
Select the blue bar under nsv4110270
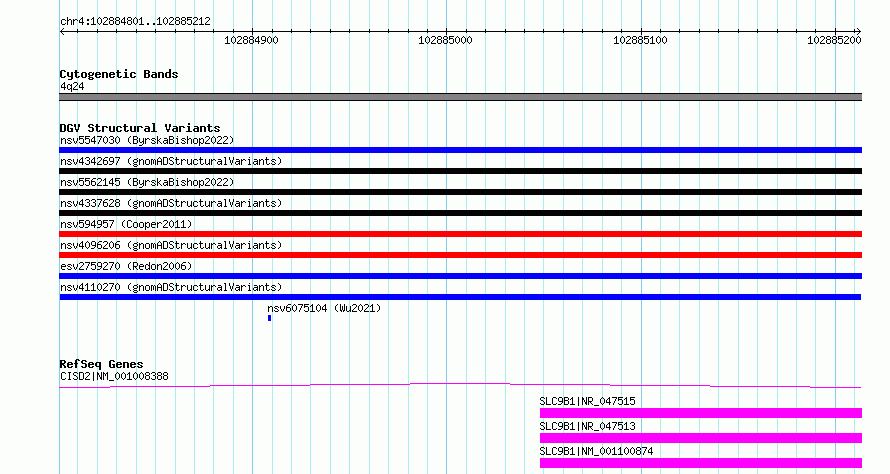click(x=460, y=297)
